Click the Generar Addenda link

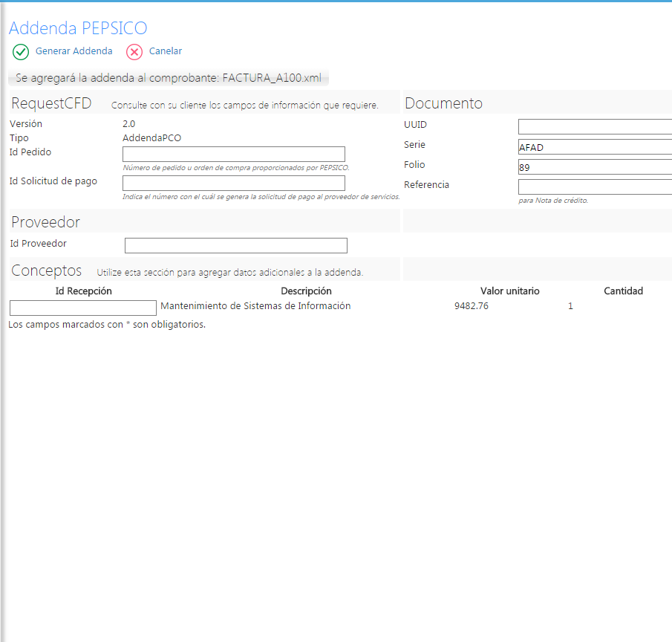[74, 51]
